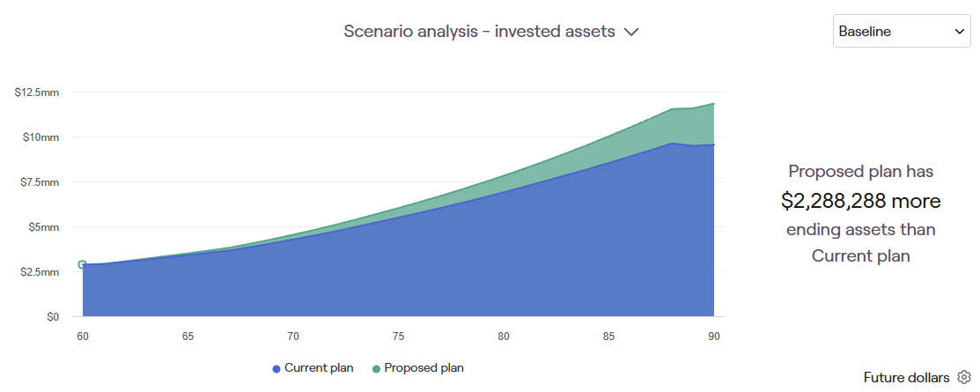Viewport: 980px width, 392px height.
Task: Click the green Proposed plan legend dot
Action: pyautogui.click(x=377, y=368)
